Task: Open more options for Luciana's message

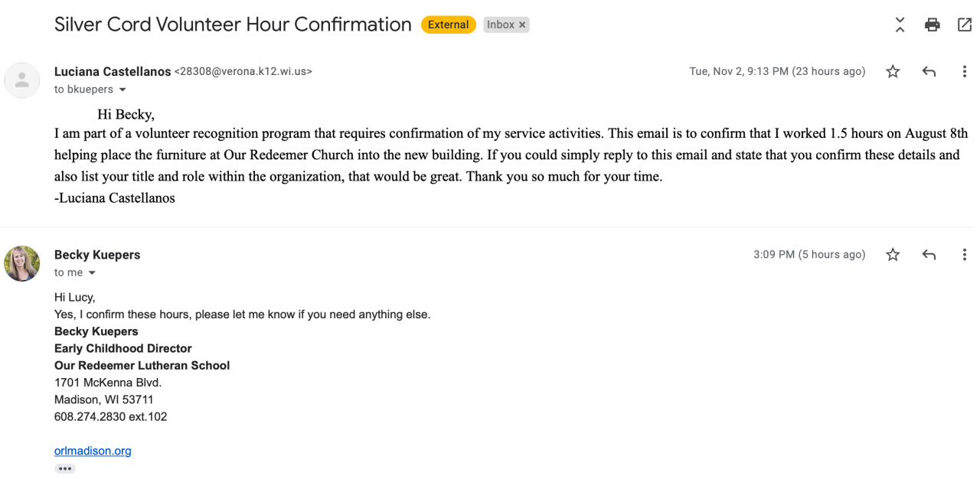Action: (x=964, y=72)
